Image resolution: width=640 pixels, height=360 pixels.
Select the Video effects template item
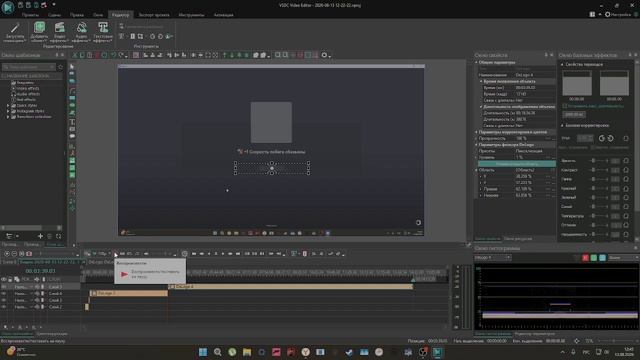coord(28,88)
